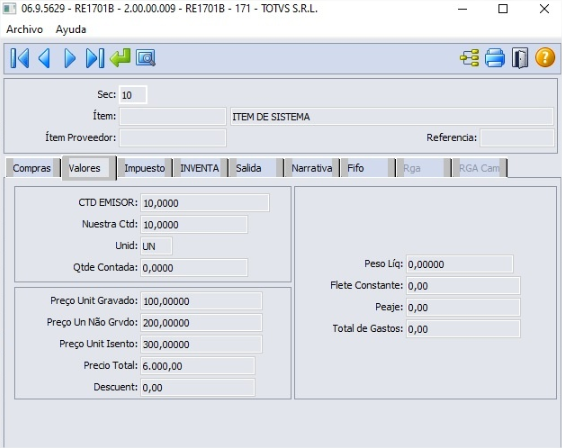This screenshot has width=562, height=448.
Task: Click the green return arrow icon
Action: [x=120, y=58]
